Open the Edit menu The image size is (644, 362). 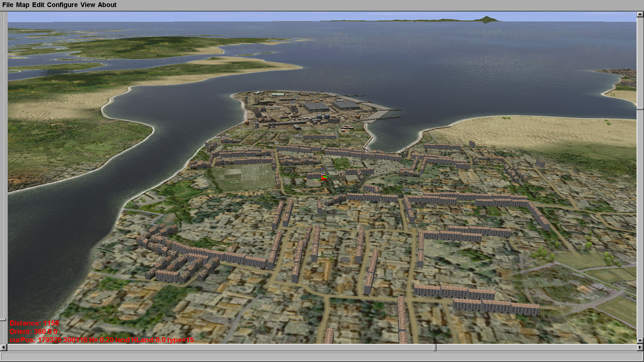(x=38, y=5)
